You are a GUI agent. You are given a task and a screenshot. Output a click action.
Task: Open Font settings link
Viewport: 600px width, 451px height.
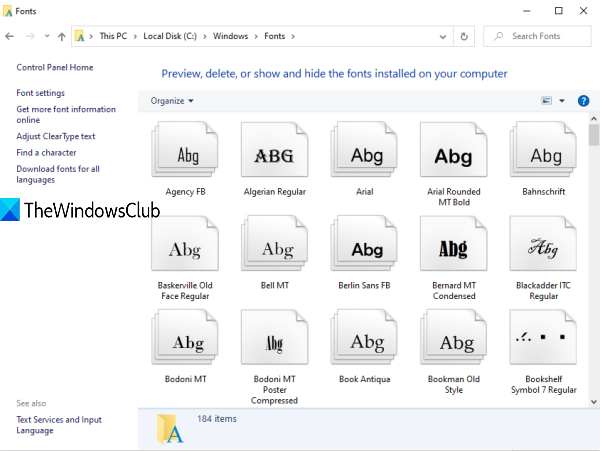tap(41, 93)
